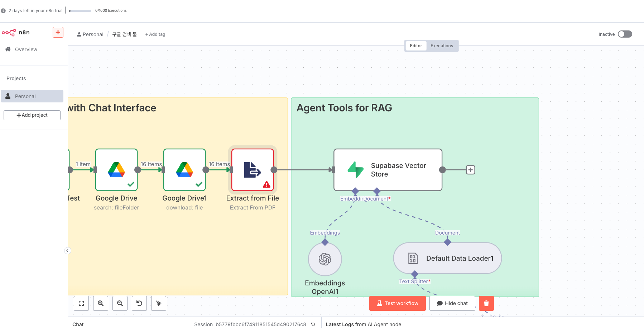The width and height of the screenshot is (644, 328).
Task: Click the trial info icon
Action: (x=3, y=11)
